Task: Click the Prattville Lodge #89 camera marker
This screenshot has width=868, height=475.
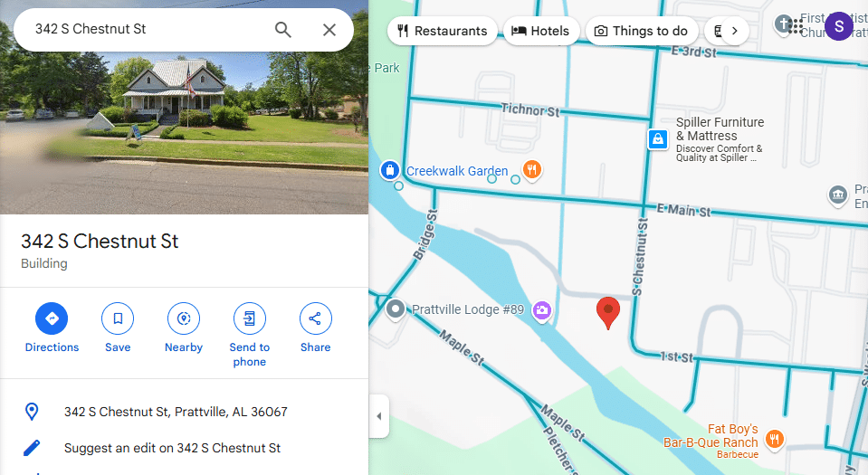Action: 542,310
